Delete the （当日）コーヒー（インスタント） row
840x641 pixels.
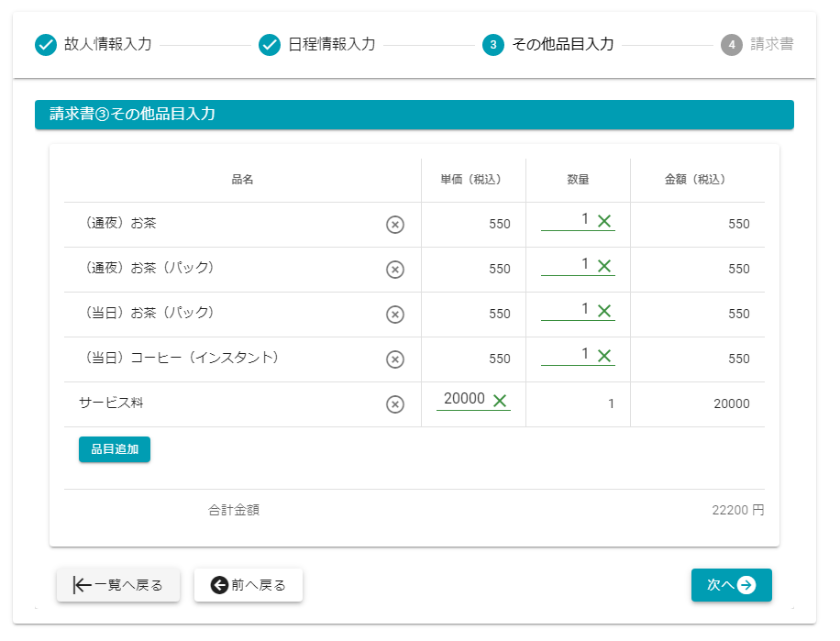coord(394,359)
